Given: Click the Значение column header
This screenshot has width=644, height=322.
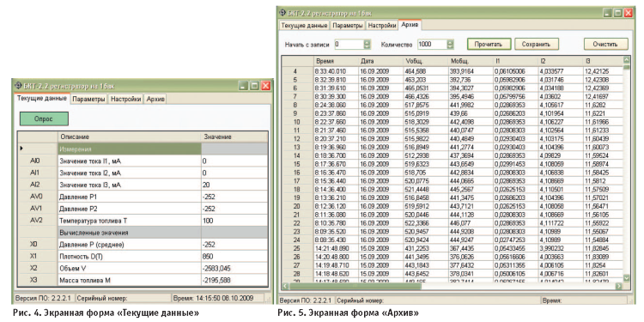Looking at the screenshot, I should (x=234, y=137).
